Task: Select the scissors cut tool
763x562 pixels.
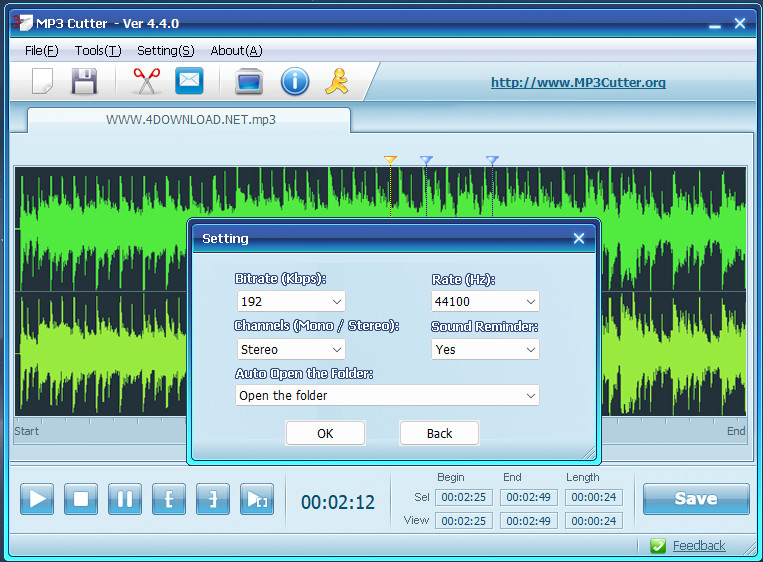Action: pos(146,82)
